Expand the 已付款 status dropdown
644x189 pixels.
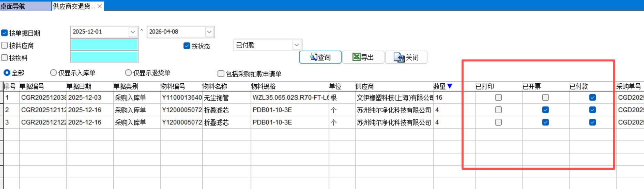click(x=296, y=45)
